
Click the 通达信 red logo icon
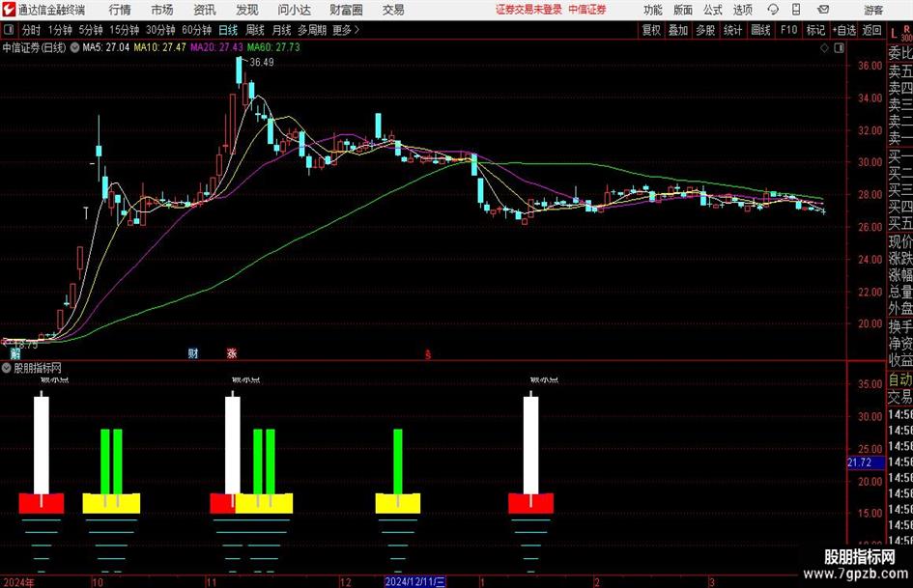[x=9, y=10]
